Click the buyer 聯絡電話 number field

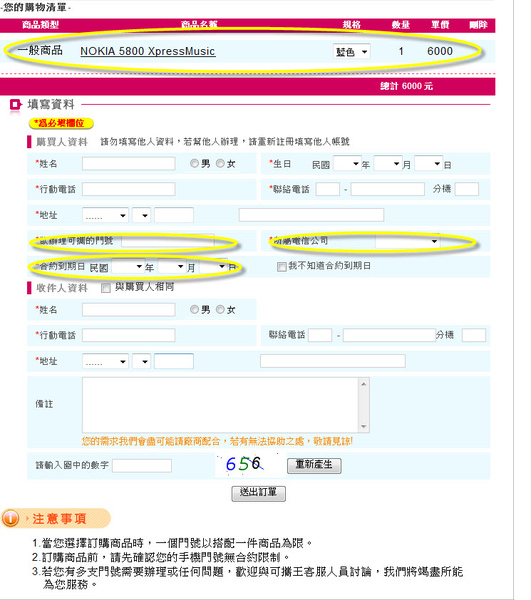point(388,189)
